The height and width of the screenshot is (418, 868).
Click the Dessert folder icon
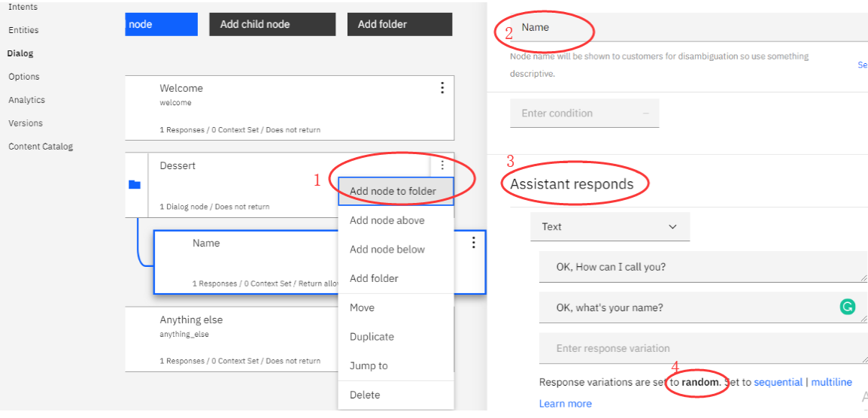coord(135,184)
